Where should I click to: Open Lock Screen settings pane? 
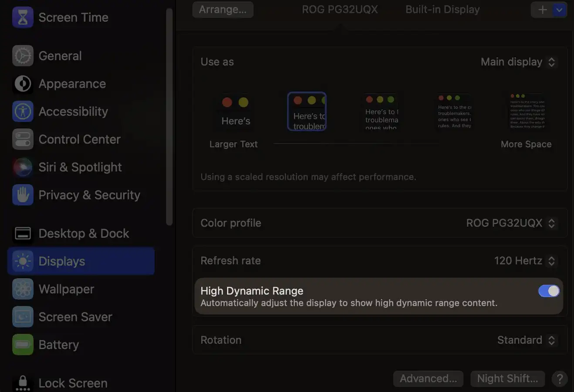81,382
